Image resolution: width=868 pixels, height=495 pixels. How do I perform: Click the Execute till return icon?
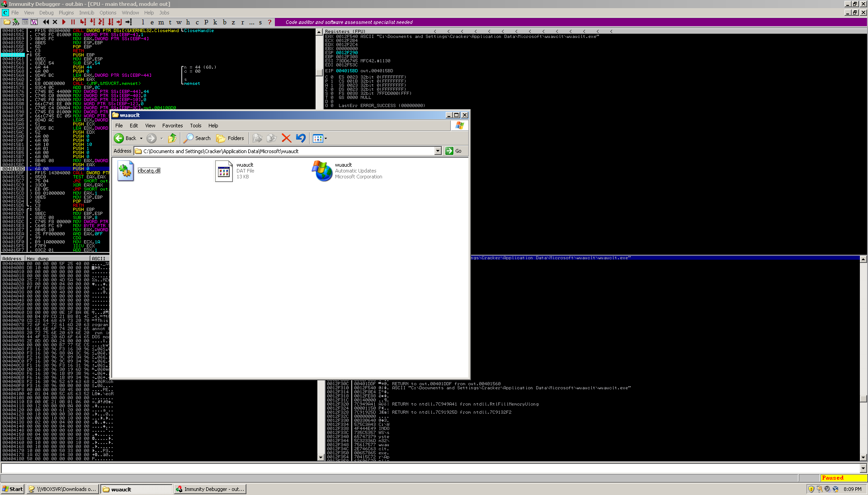point(119,22)
